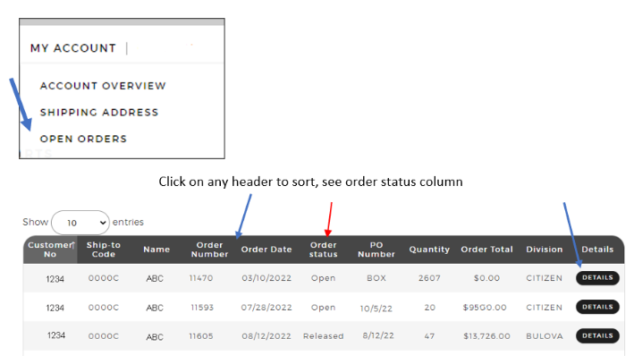Viewport: 634px width, 364px height.
Task: Click the PO number 8/12/22 cell
Action: 378,335
